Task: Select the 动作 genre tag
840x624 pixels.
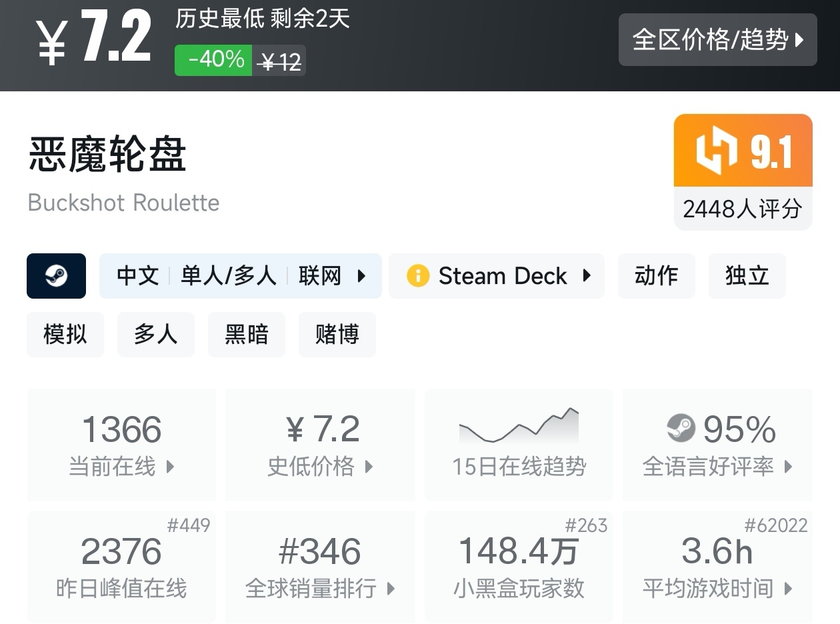Action: (x=657, y=276)
